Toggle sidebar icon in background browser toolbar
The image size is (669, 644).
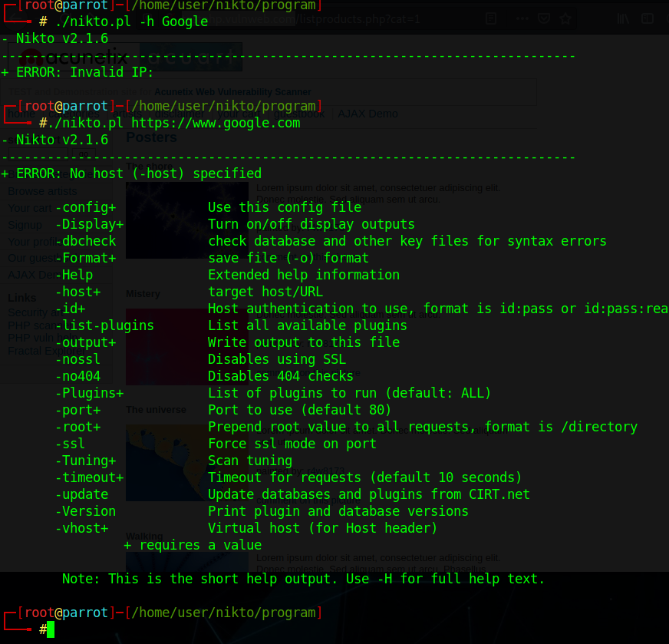[x=648, y=18]
